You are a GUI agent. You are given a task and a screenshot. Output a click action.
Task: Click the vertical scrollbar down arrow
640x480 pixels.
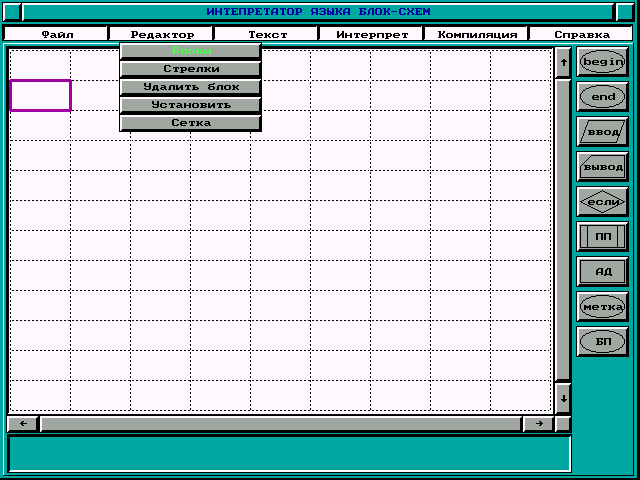pos(563,397)
